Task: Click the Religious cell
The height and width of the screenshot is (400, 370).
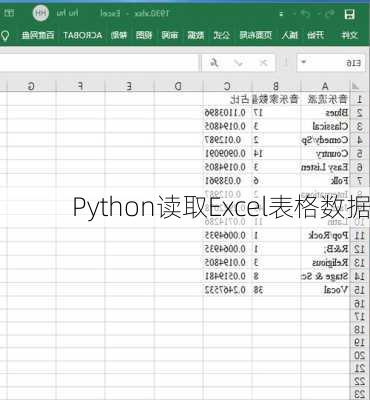Action: point(325,263)
